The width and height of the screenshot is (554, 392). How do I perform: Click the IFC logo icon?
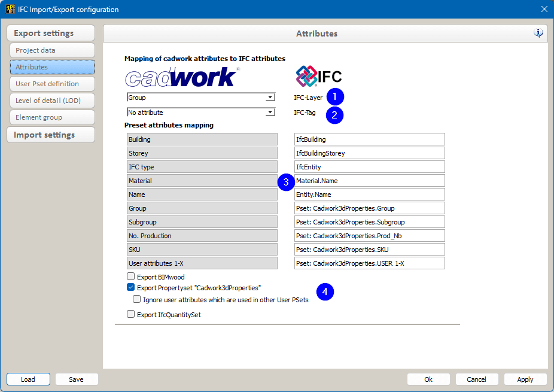pyautogui.click(x=318, y=76)
